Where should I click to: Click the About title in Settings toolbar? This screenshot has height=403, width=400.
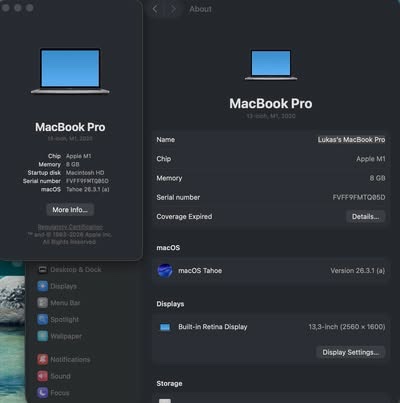click(x=200, y=9)
